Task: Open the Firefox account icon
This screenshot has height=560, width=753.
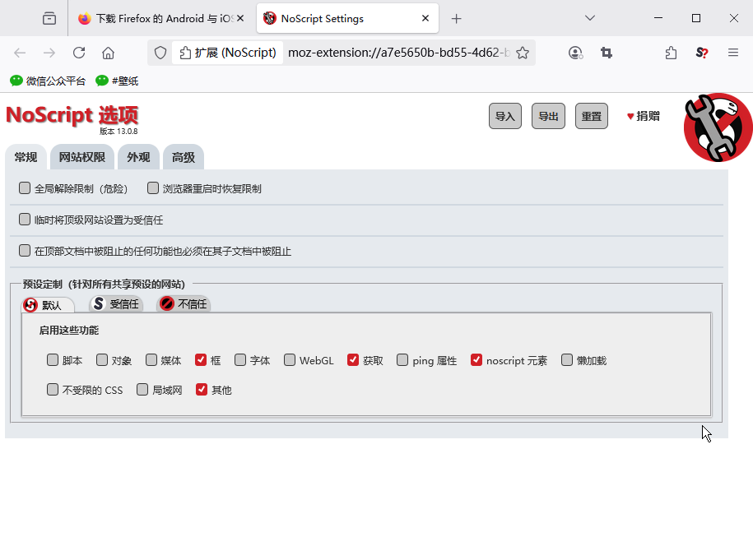Action: click(575, 53)
